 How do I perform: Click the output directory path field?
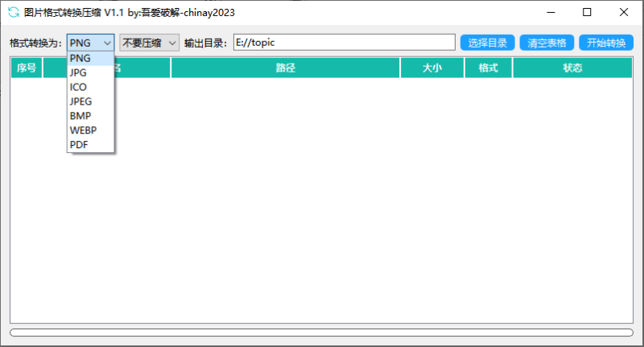[x=344, y=43]
